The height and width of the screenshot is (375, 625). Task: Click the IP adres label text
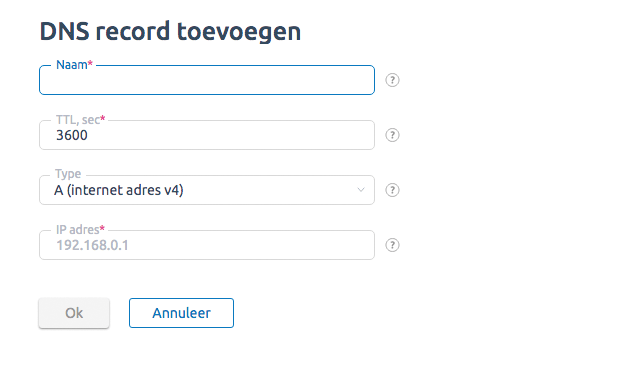[x=77, y=230]
